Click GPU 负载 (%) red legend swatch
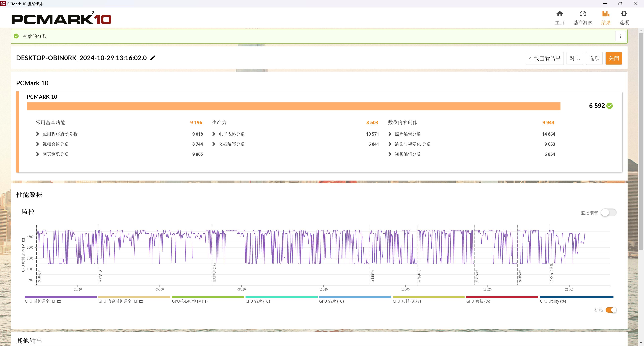 point(502,297)
